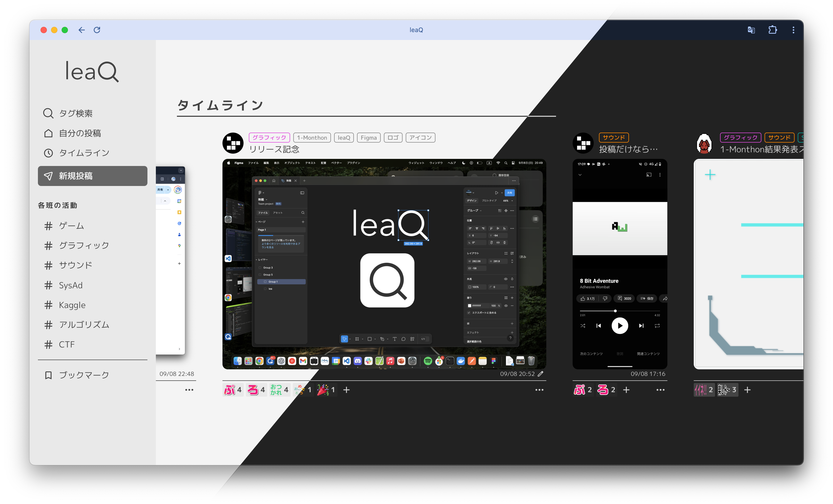Select the #CTF channel
Image resolution: width=833 pixels, height=504 pixels.
pyautogui.click(x=67, y=344)
